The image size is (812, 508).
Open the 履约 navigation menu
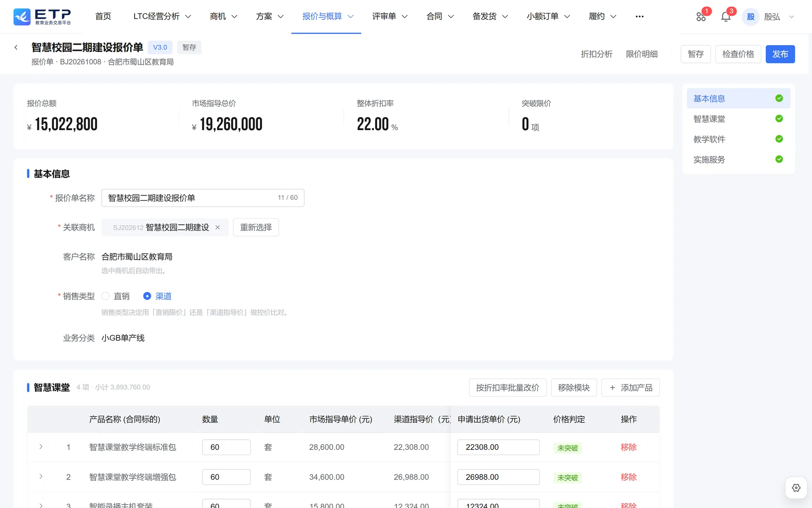point(603,17)
